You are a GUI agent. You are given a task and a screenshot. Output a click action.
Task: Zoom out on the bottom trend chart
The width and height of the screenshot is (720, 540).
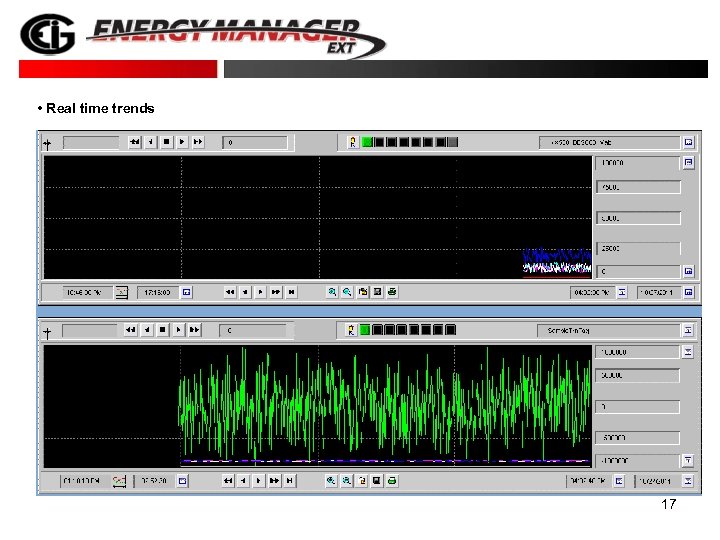(x=346, y=481)
